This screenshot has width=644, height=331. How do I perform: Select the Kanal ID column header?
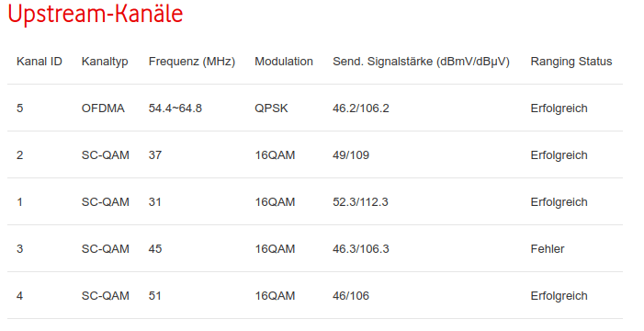[40, 62]
